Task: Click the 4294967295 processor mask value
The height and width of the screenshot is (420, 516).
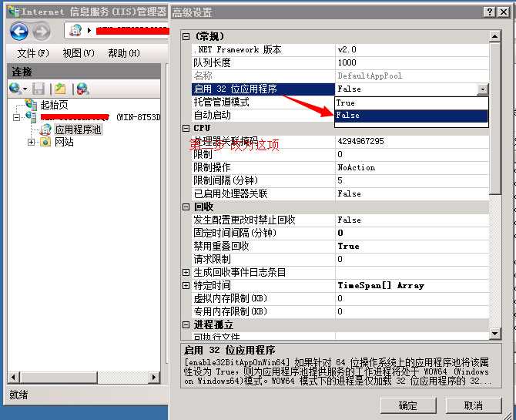Action: tap(360, 141)
